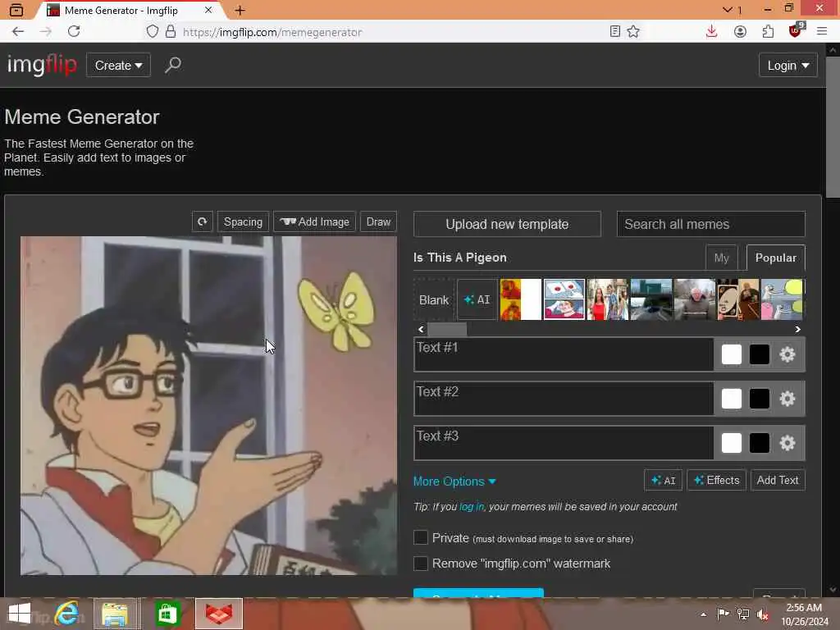Image resolution: width=840 pixels, height=630 pixels.
Task: Open the Effects button
Action: click(x=716, y=481)
